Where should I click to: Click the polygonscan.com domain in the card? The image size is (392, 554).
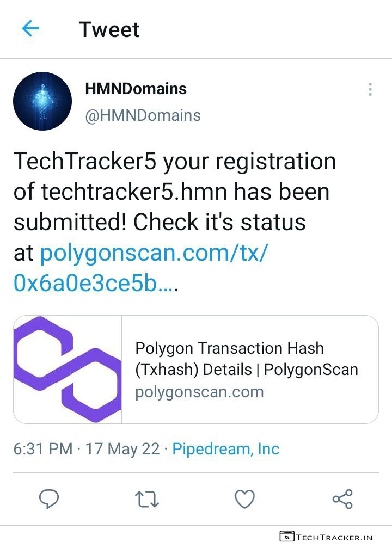(x=199, y=392)
